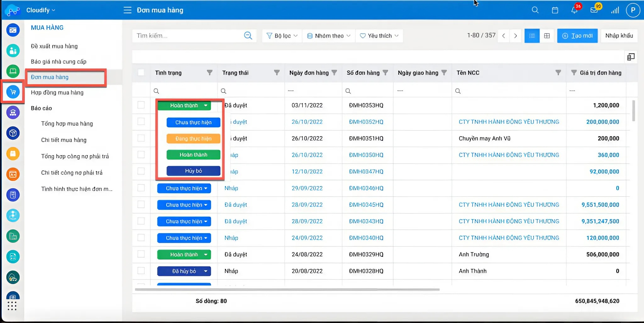
Task: Open Hợp đồng mua hàng menu item
Action: (x=57, y=93)
